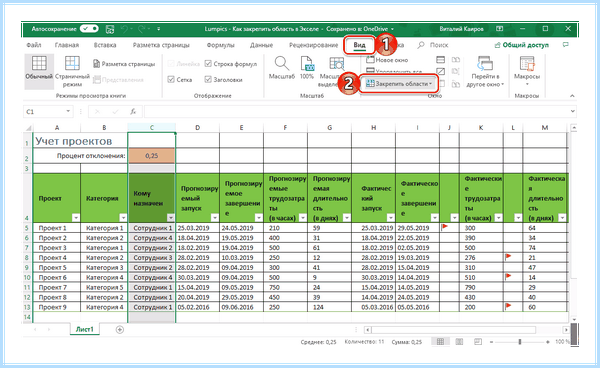600x368 pixels.
Task: Click the zoom slider handle
Action: (520, 342)
